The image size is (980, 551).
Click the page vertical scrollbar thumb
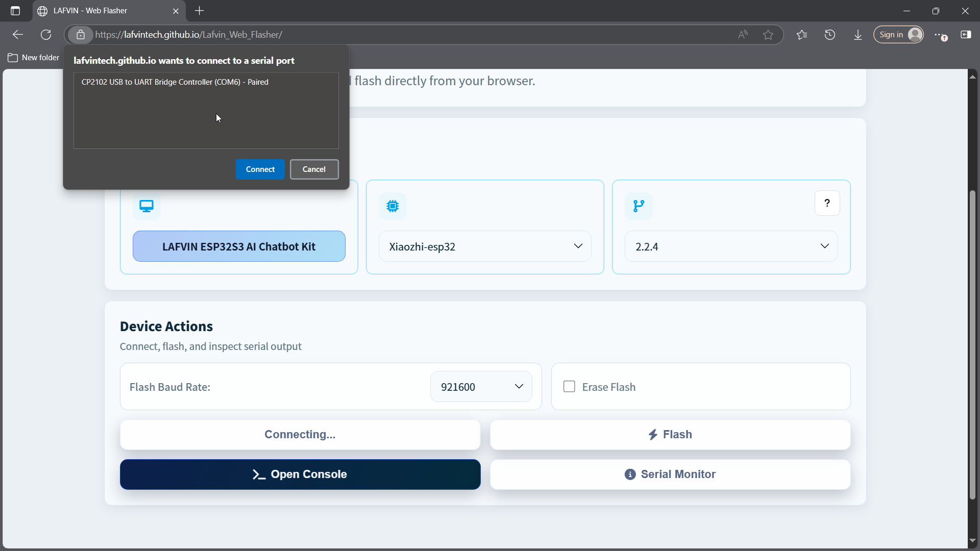coord(972,345)
